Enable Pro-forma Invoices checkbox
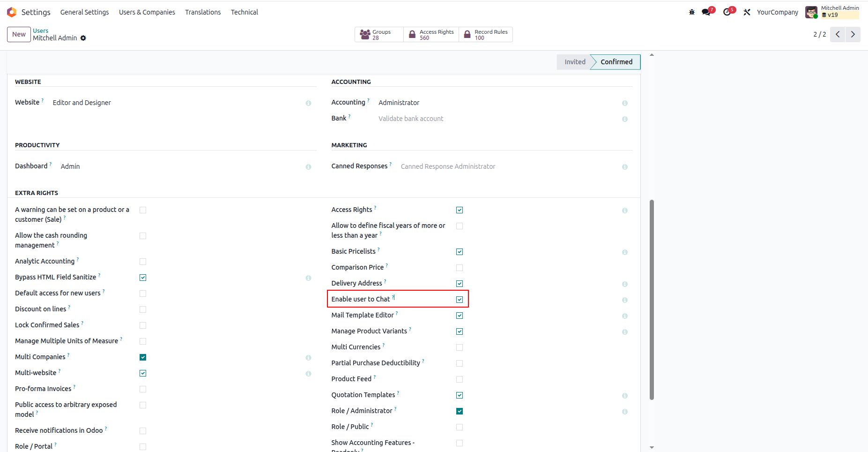This screenshot has width=868, height=452. click(x=143, y=389)
